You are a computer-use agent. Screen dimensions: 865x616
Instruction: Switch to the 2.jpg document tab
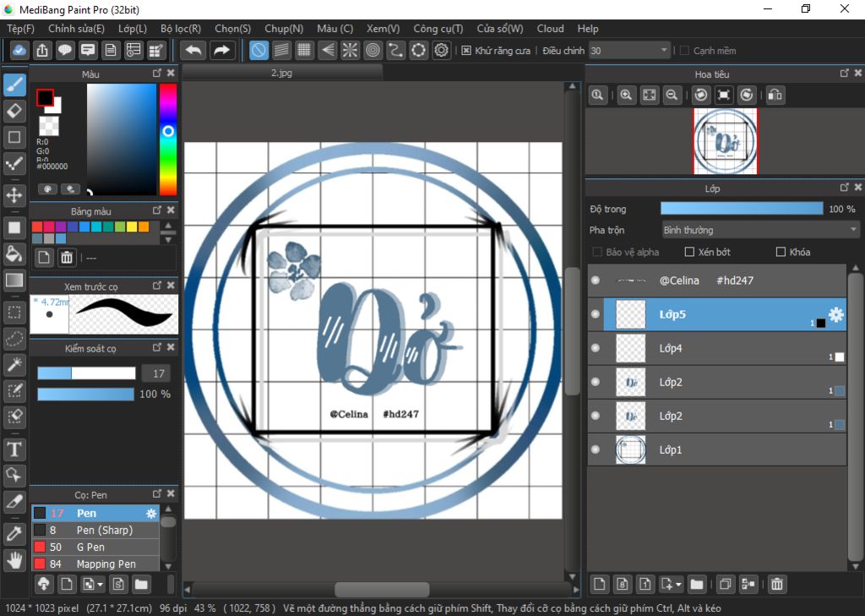pos(282,73)
